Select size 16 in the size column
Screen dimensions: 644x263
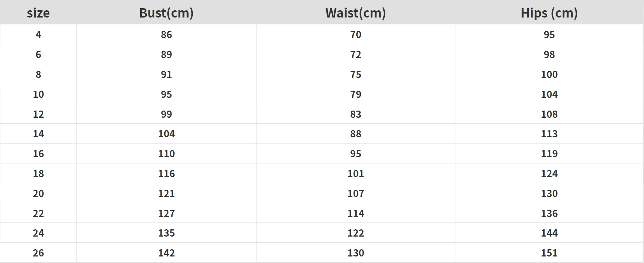(38, 153)
